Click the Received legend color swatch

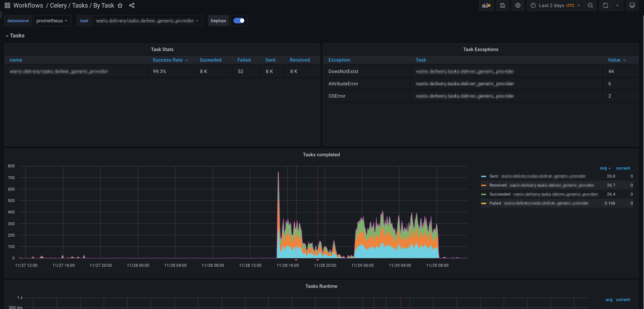[483, 185]
